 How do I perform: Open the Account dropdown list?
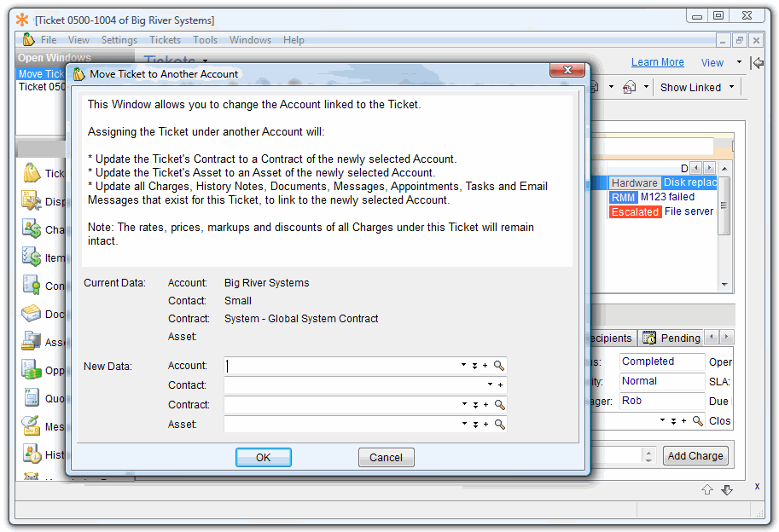coord(463,366)
